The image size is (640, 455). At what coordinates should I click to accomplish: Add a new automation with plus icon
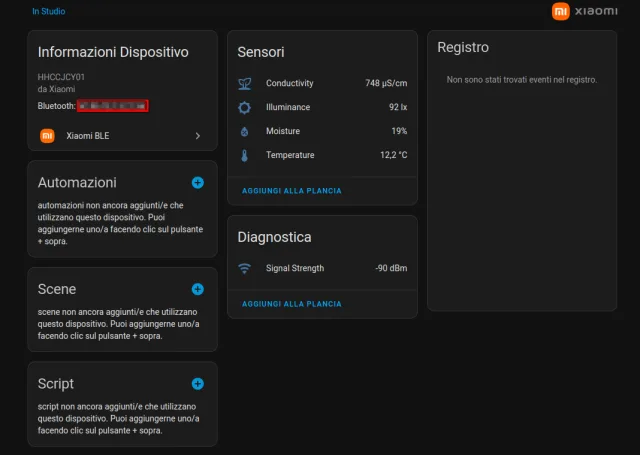point(197,182)
